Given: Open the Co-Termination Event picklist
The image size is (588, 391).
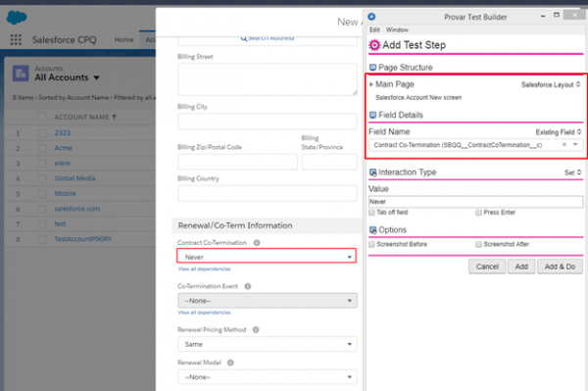Looking at the screenshot, I should [268, 301].
